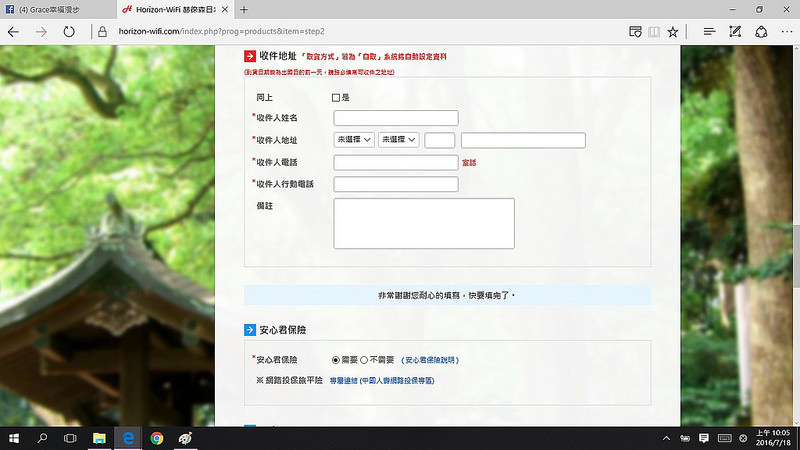Launch File Explorer from taskbar
This screenshot has height=450, width=800.
(x=99, y=438)
